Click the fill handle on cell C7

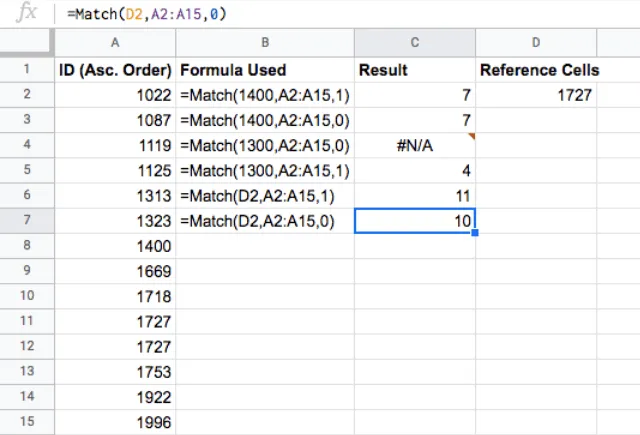[475, 232]
